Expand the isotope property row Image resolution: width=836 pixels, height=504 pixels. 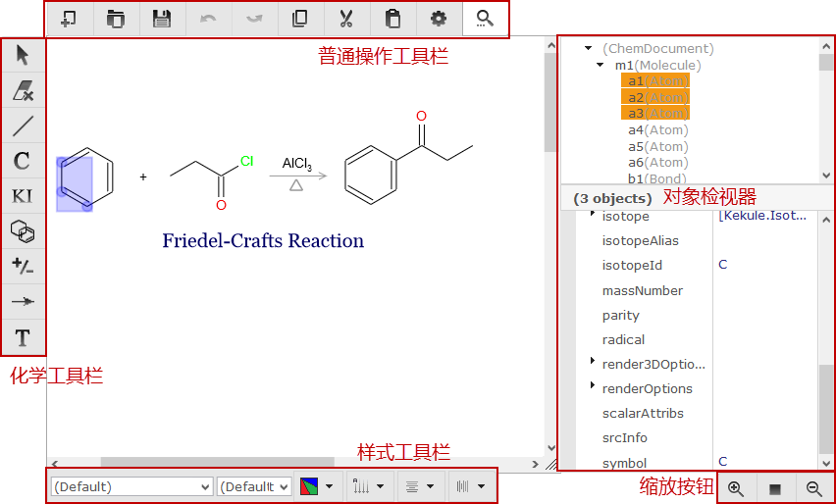click(593, 215)
